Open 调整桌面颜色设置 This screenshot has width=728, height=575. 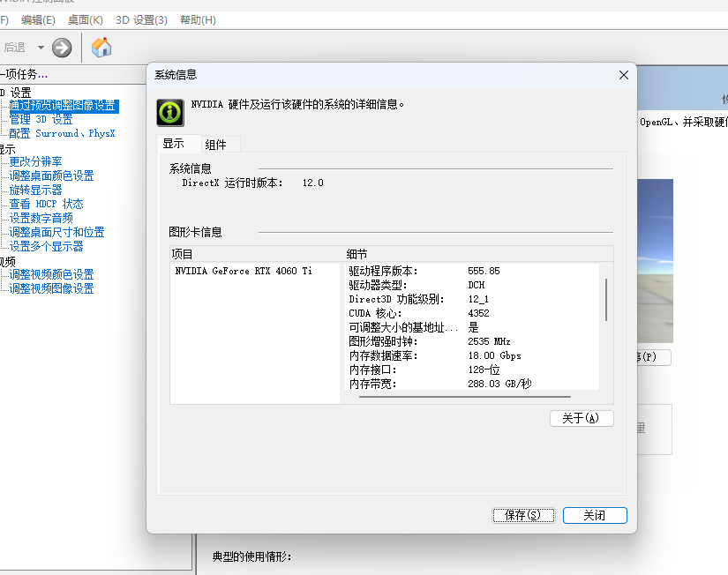pyautogui.click(x=51, y=175)
